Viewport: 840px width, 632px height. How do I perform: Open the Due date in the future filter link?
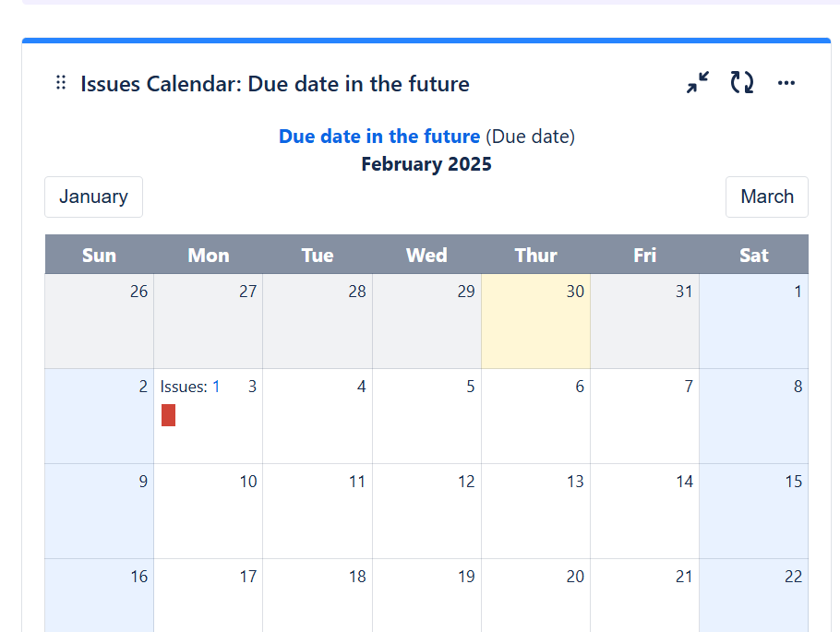point(379,136)
